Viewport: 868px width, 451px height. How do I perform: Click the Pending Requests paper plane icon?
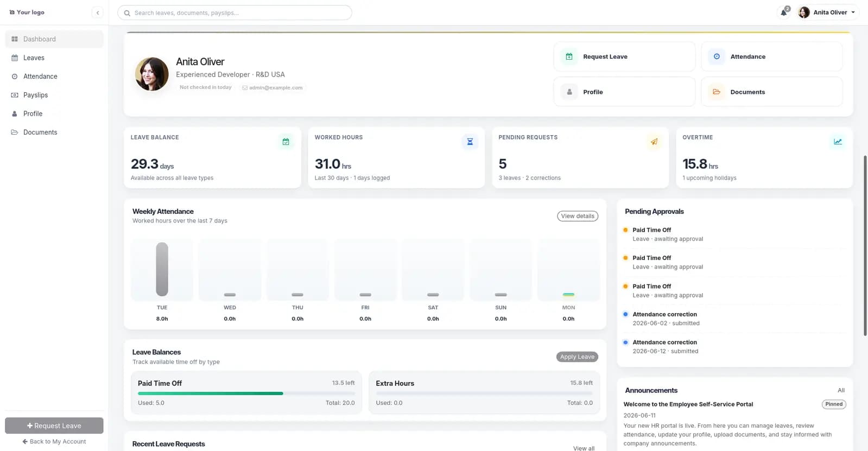[x=654, y=142]
